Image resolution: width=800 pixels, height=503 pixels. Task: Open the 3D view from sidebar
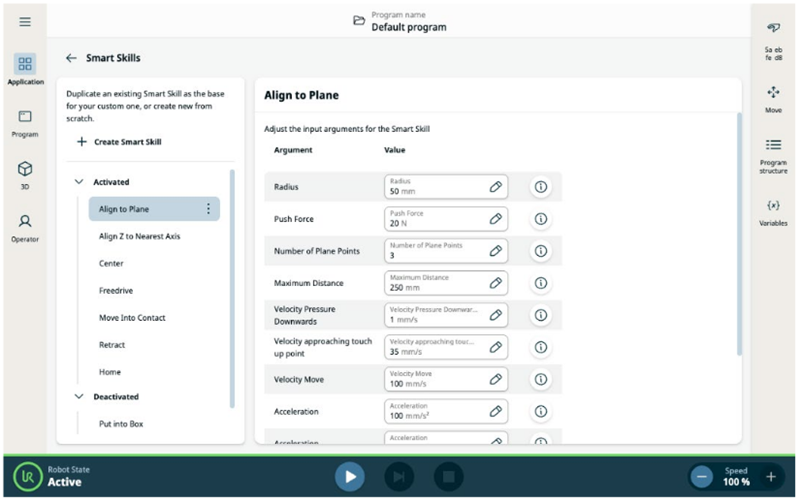[25, 174]
